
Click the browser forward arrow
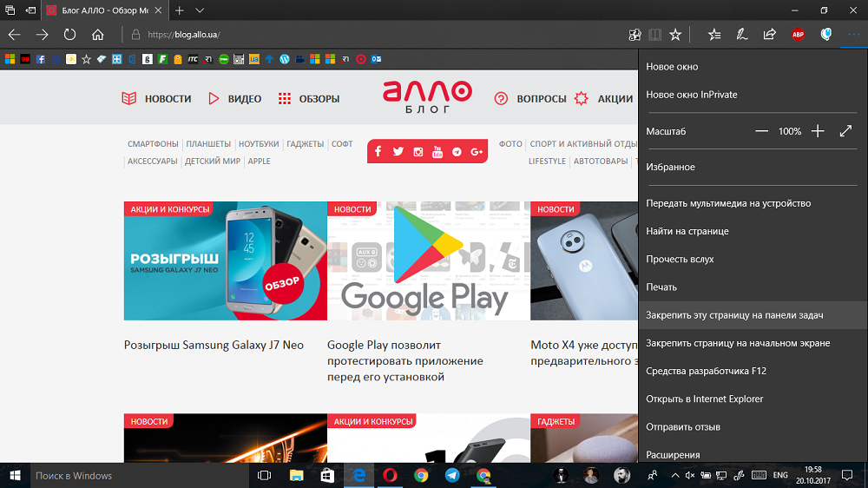[42, 35]
